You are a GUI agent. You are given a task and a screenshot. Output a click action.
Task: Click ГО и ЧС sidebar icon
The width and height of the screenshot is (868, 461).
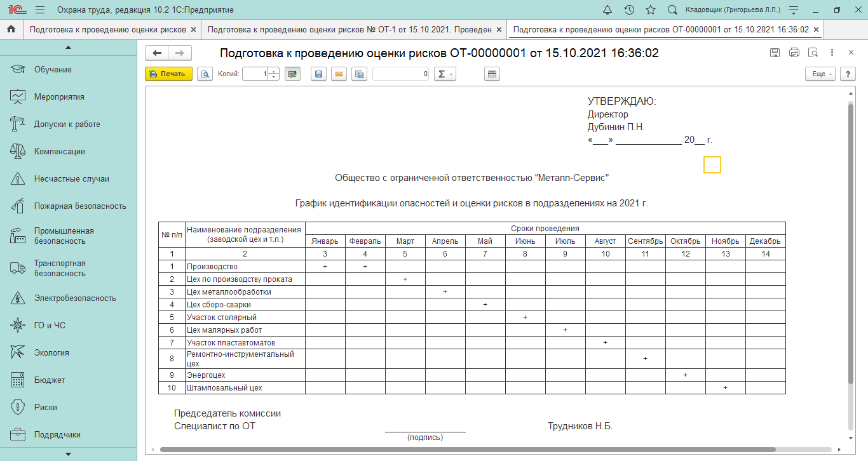pos(18,326)
